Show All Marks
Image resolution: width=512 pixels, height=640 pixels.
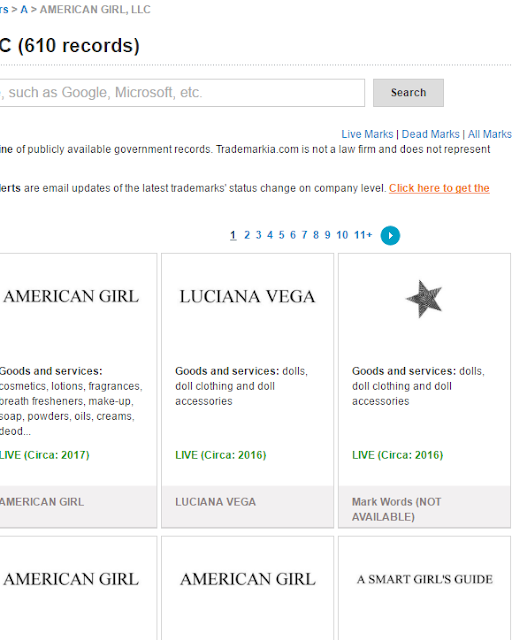point(490,134)
